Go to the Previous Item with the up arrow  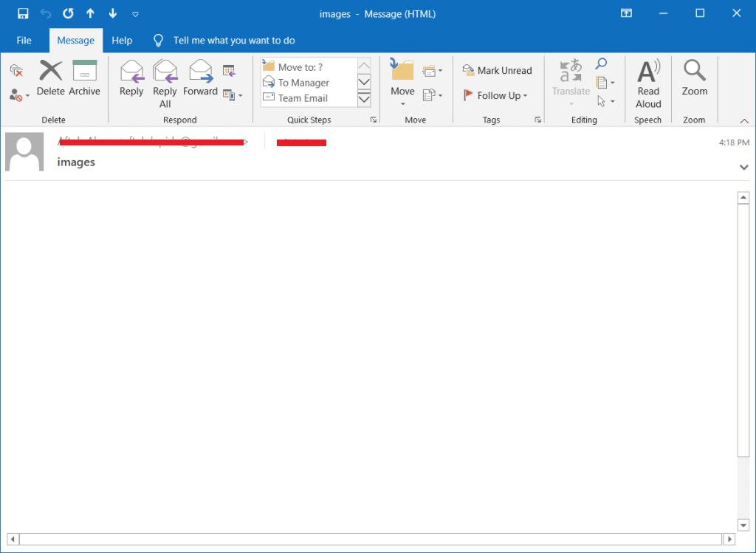tap(90, 13)
